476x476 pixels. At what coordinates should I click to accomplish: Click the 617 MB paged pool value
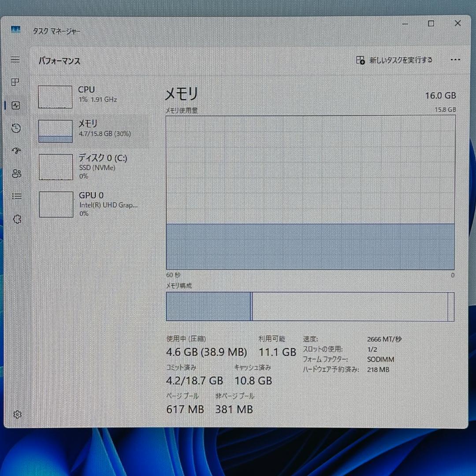(x=185, y=409)
